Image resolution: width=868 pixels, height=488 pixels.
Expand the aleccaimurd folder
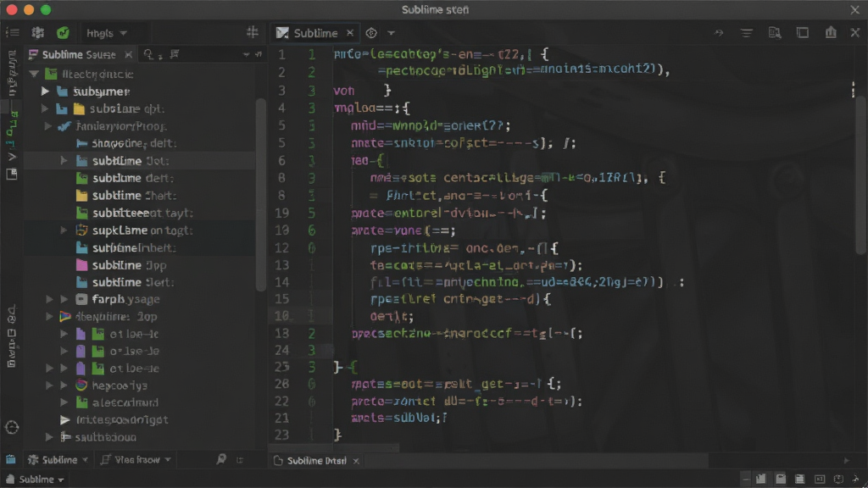pos(64,402)
